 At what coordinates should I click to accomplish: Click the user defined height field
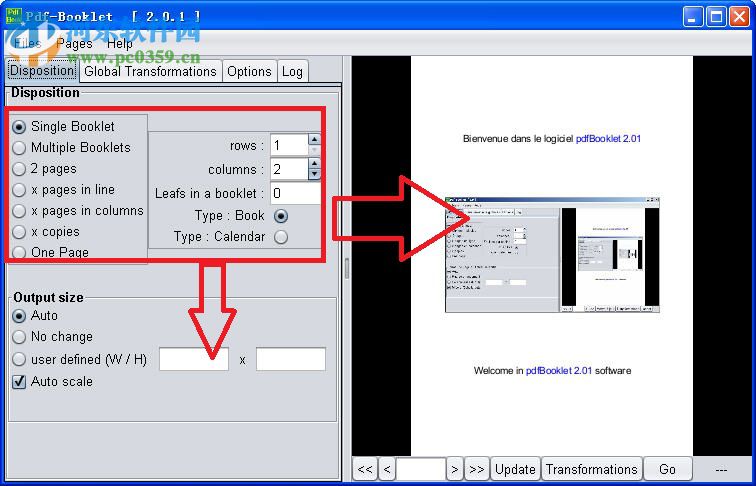click(291, 359)
